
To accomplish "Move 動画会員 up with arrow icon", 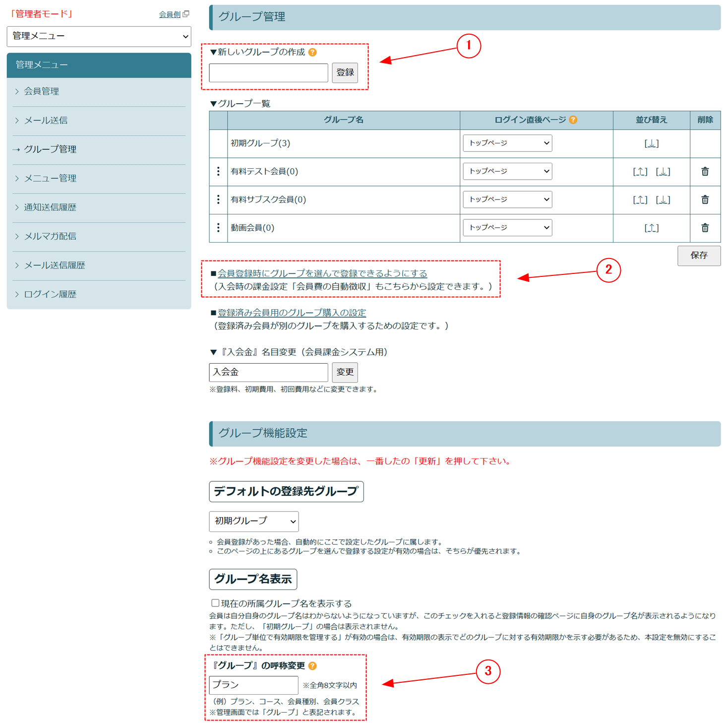I will (x=652, y=228).
